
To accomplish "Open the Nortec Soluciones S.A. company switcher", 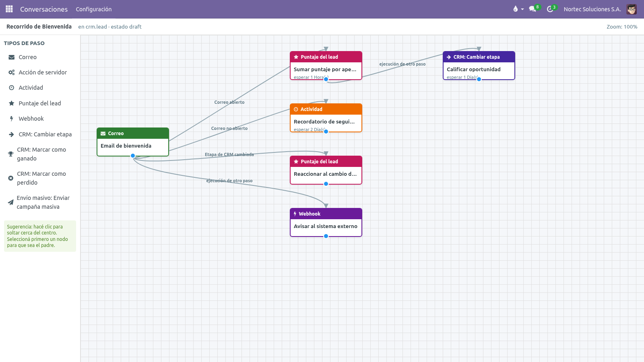I will [x=592, y=9].
